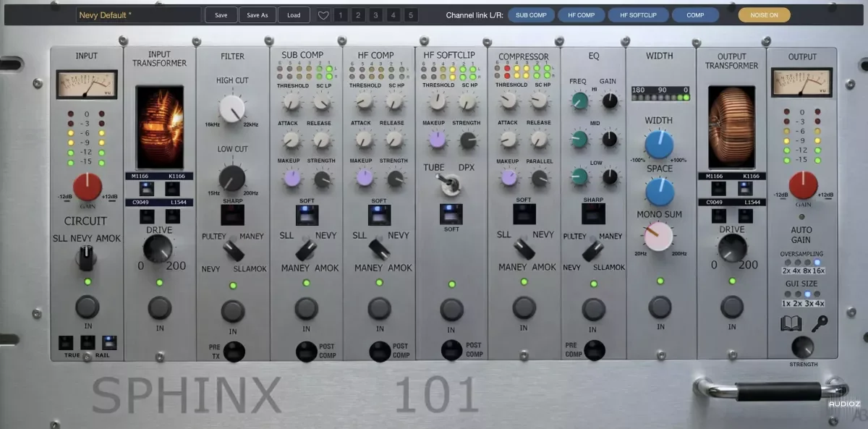Click the black LOW CUT knob

231,178
